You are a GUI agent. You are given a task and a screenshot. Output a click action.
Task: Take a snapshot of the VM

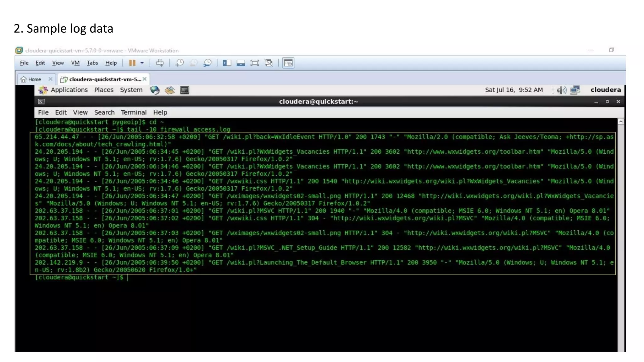[x=180, y=63]
